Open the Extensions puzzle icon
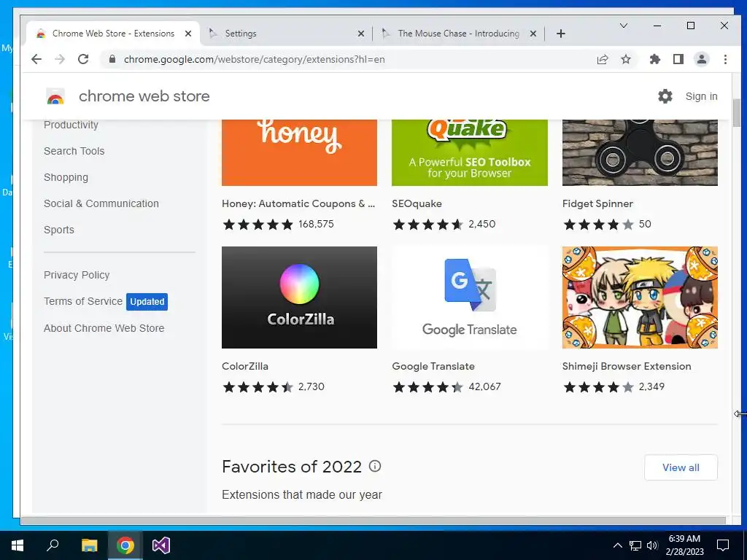 click(x=655, y=59)
